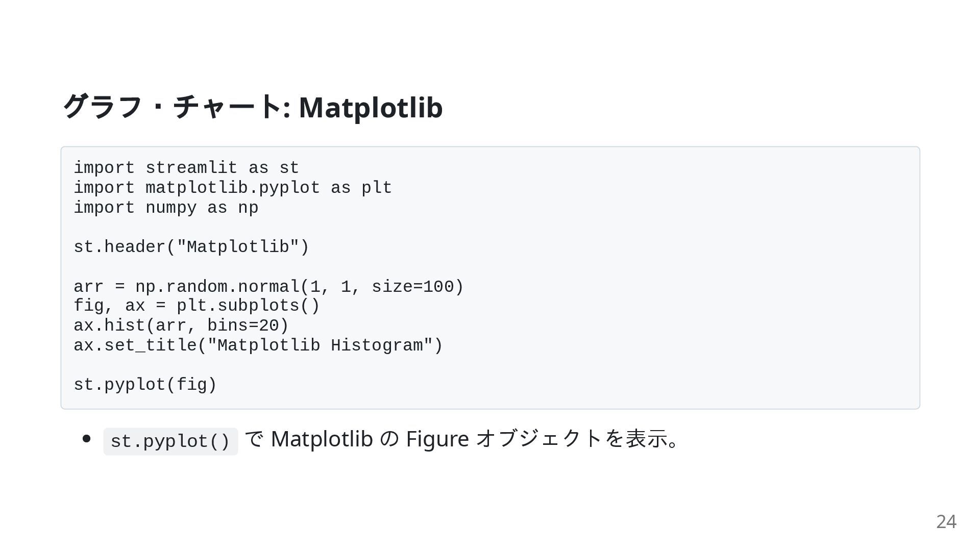Click the "import numpy as np" line
Screen dimensions: 980x551
[166, 208]
